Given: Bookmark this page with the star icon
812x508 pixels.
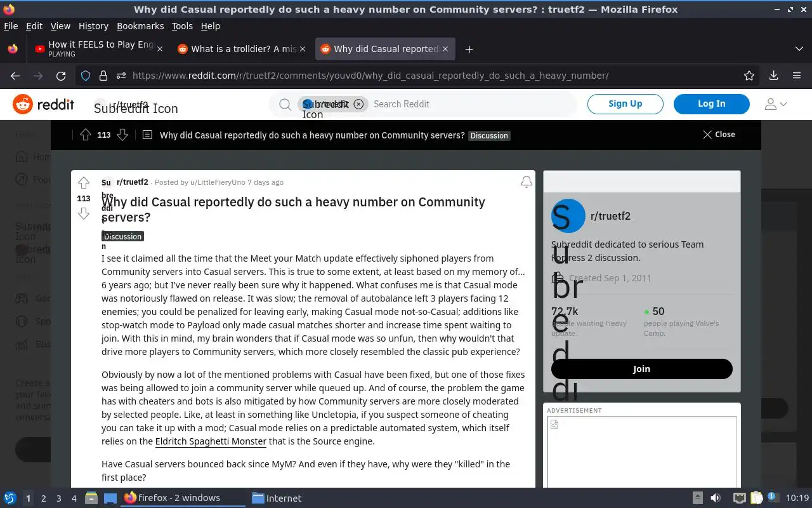Looking at the screenshot, I should 749,76.
